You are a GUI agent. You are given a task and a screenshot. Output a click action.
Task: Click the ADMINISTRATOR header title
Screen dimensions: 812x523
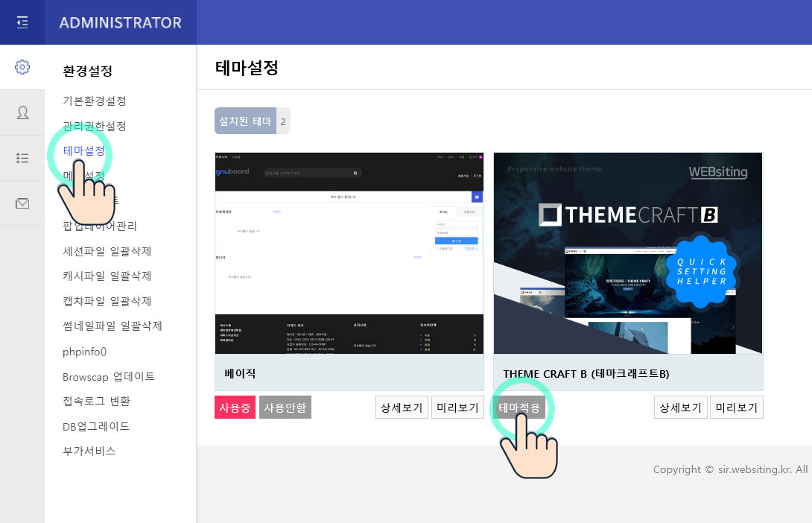(120, 23)
